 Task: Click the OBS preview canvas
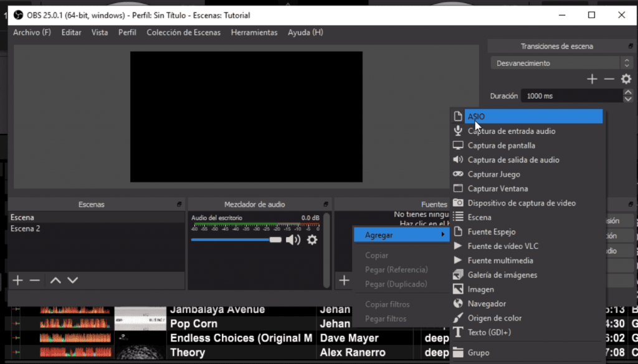246,116
